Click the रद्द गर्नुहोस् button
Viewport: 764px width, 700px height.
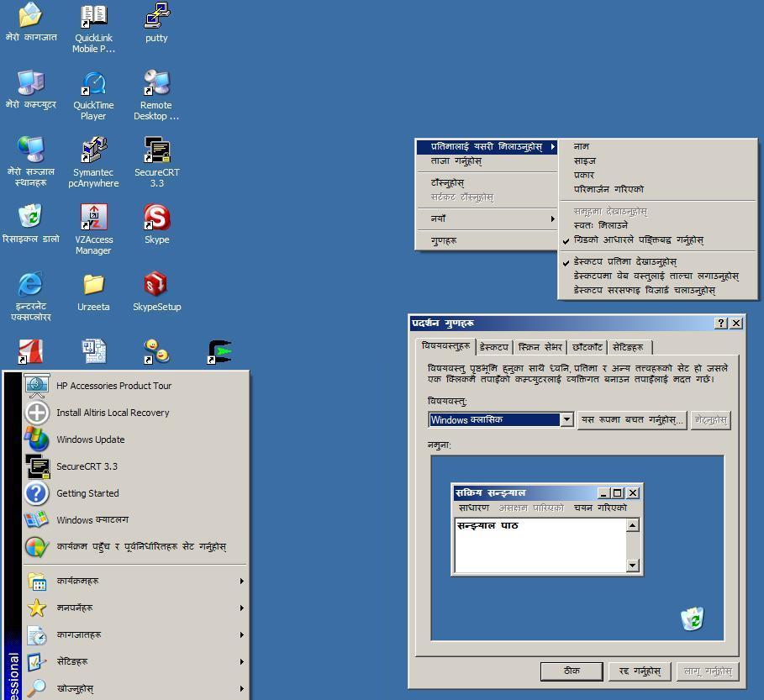point(640,671)
